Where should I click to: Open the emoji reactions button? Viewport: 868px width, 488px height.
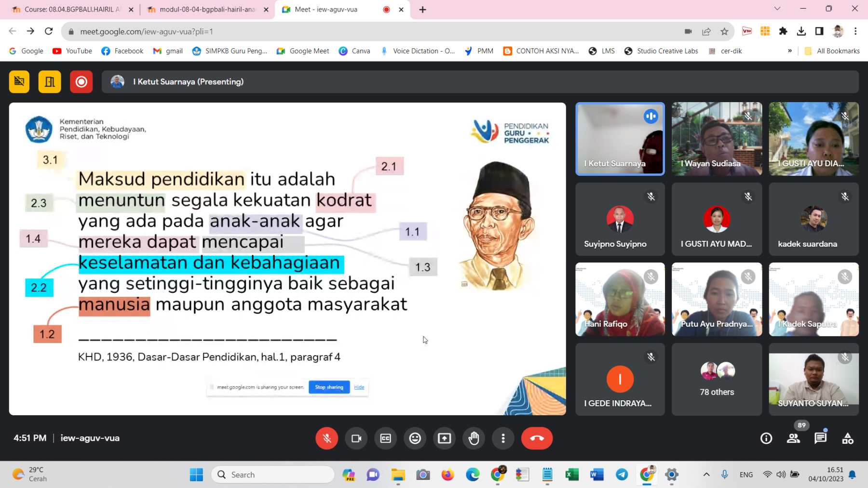pyautogui.click(x=415, y=438)
